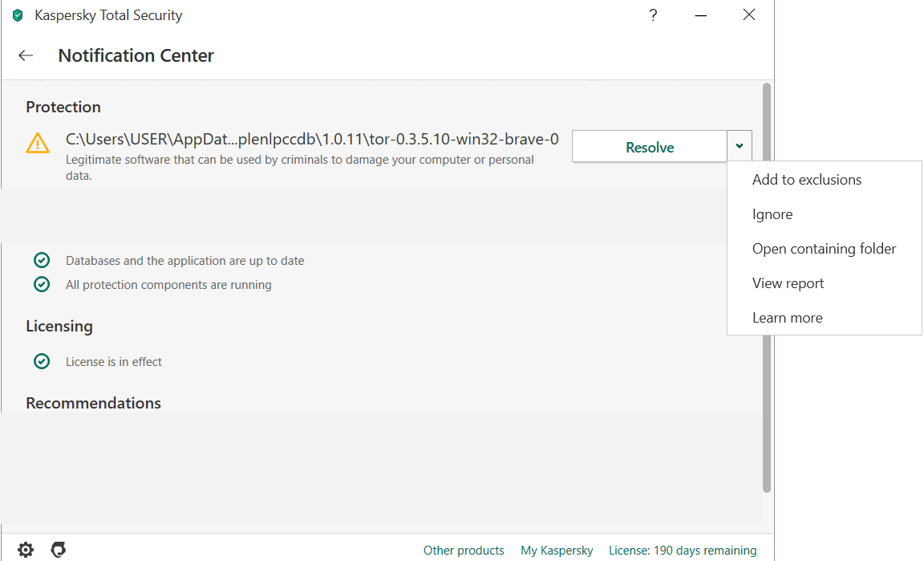This screenshot has height=561, width=924.
Task: Click the checkmark beside License is in effect
Action: [42, 361]
